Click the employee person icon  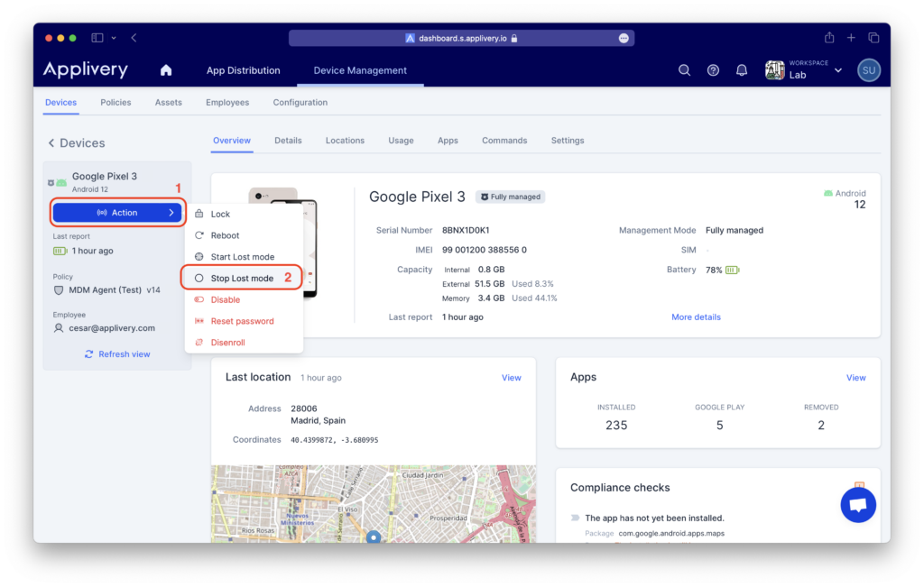[x=59, y=328]
